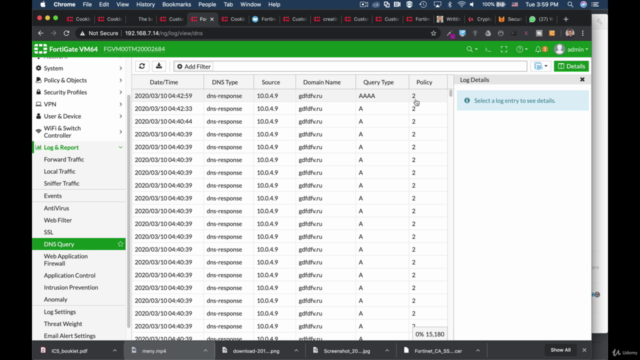Open Log Settings page
Image resolution: width=640 pixels, height=360 pixels.
pos(60,312)
